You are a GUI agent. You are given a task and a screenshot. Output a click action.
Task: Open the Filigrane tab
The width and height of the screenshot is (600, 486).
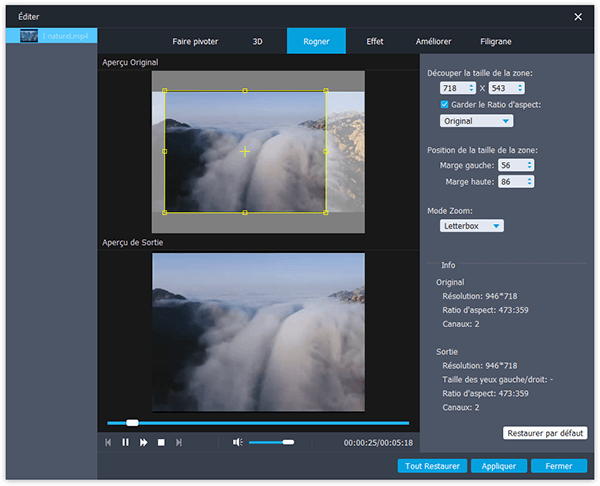495,42
